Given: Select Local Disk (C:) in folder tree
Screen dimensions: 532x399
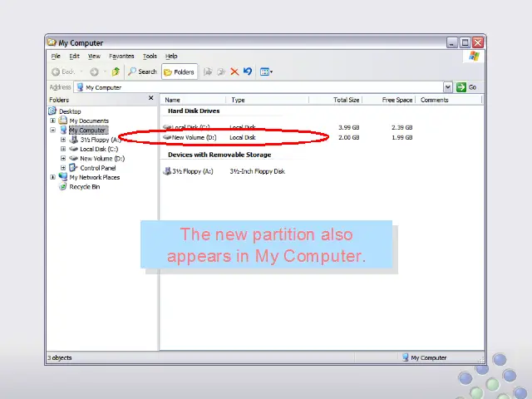Looking at the screenshot, I should 99,149.
